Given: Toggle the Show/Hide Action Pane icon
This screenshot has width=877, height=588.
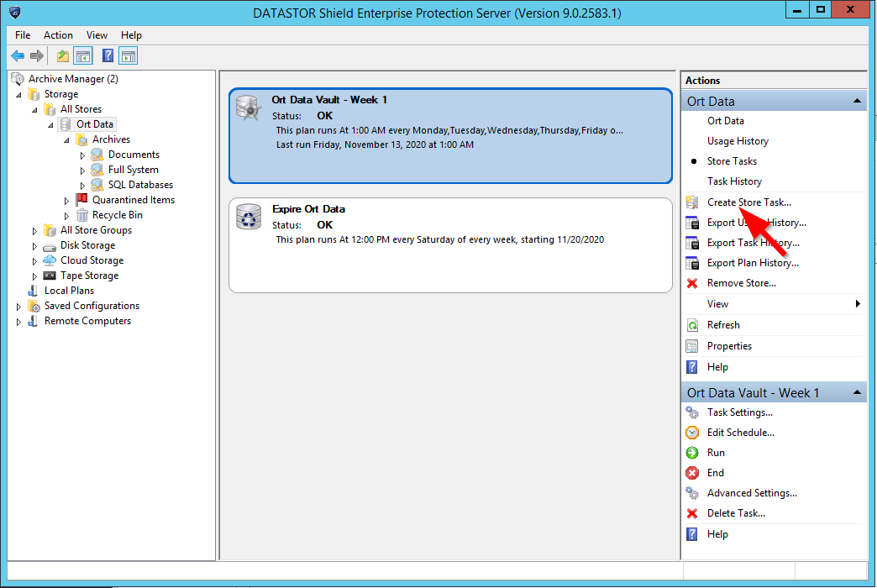Looking at the screenshot, I should [129, 56].
